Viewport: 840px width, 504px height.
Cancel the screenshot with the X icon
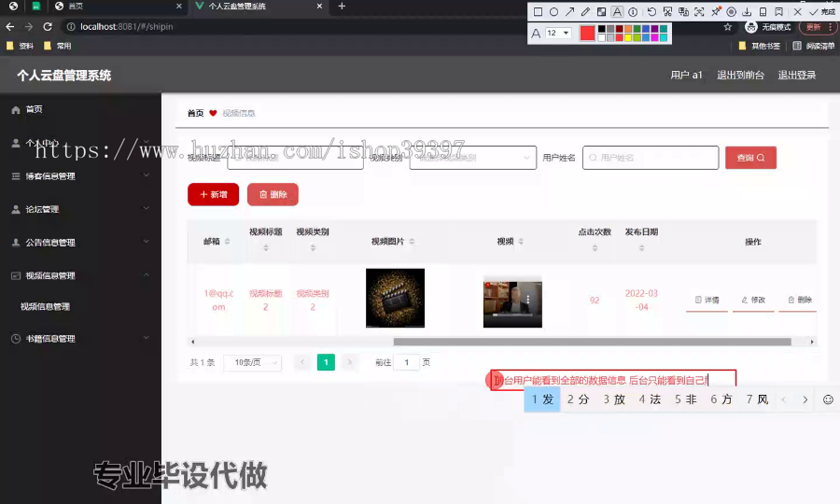click(x=798, y=12)
